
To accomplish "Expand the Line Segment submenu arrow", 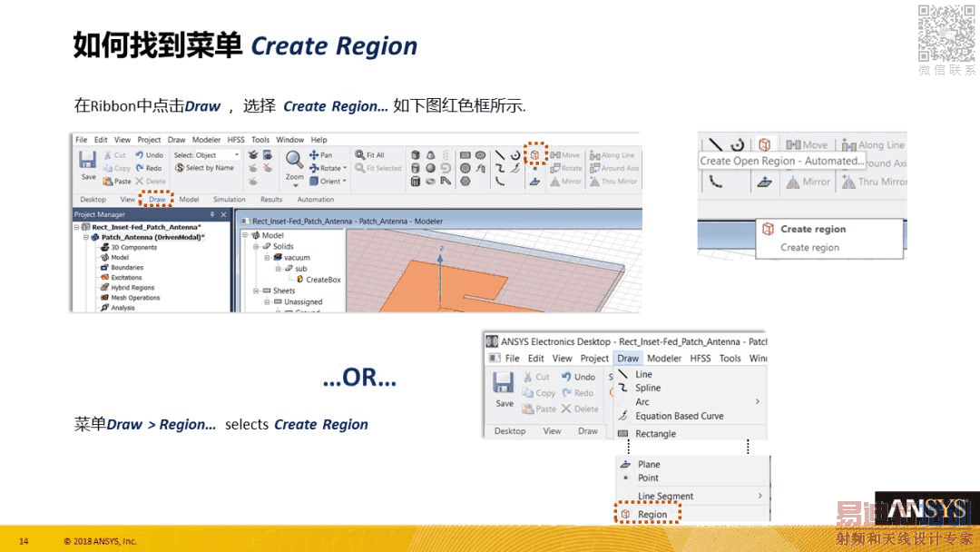I will tap(760, 496).
